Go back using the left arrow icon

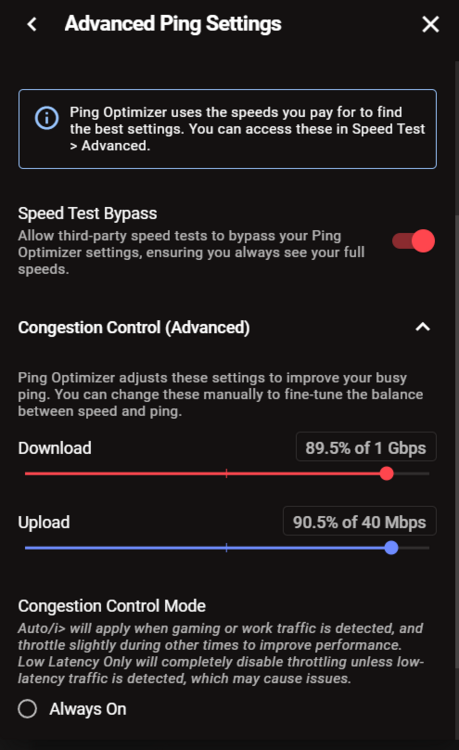pos(32,24)
